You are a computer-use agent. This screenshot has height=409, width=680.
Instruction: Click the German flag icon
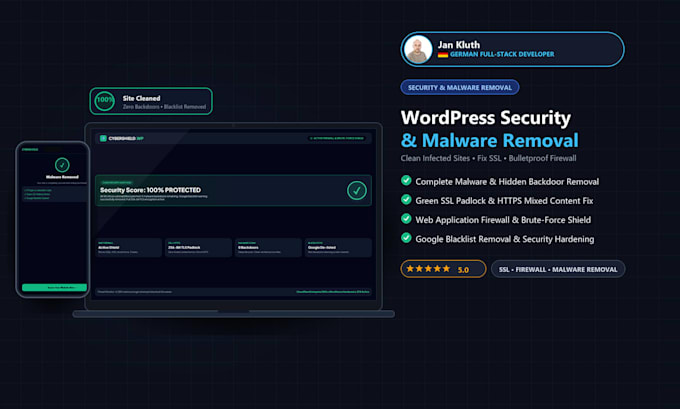442,54
